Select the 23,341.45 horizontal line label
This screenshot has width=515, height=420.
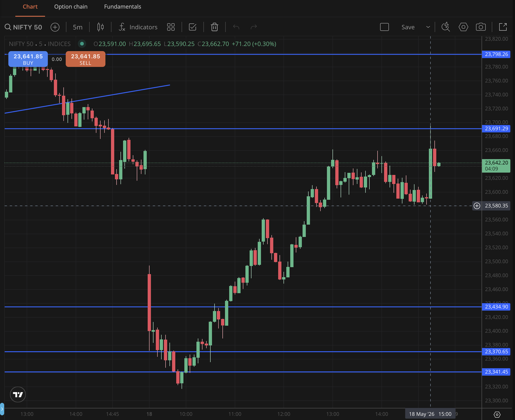pos(497,371)
